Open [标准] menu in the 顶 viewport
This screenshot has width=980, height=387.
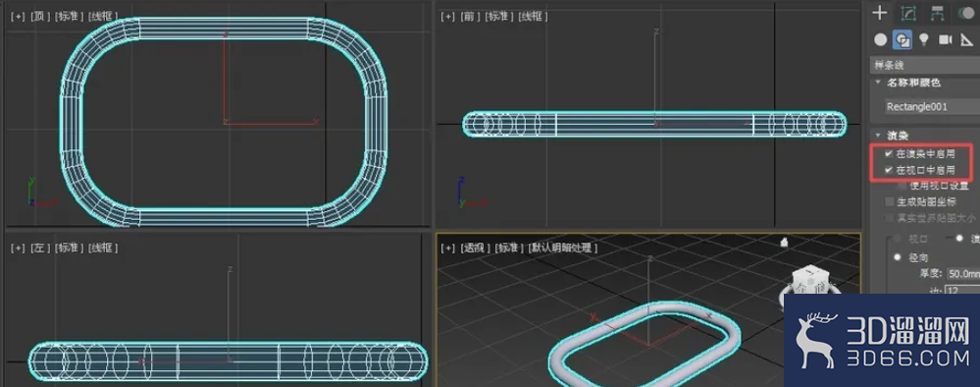tap(70, 17)
